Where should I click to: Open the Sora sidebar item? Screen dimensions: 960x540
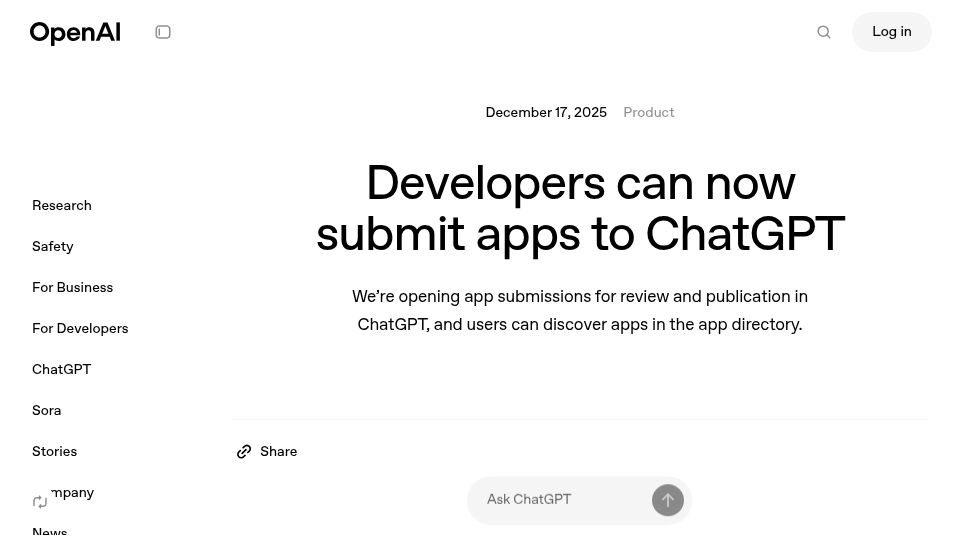[x=47, y=411]
